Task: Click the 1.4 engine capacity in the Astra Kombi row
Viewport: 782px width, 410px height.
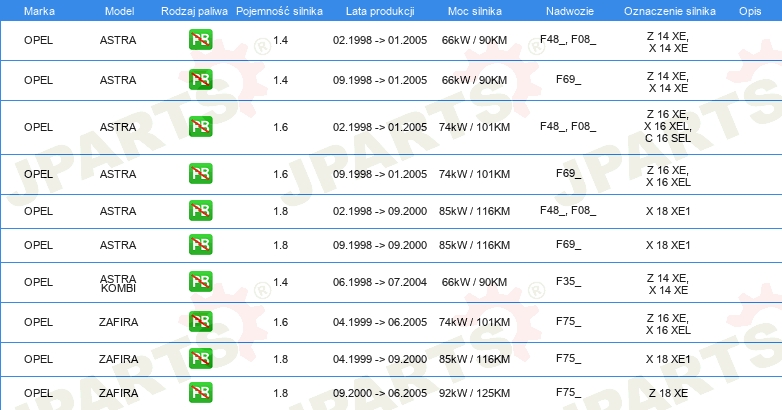Action: pos(280,282)
